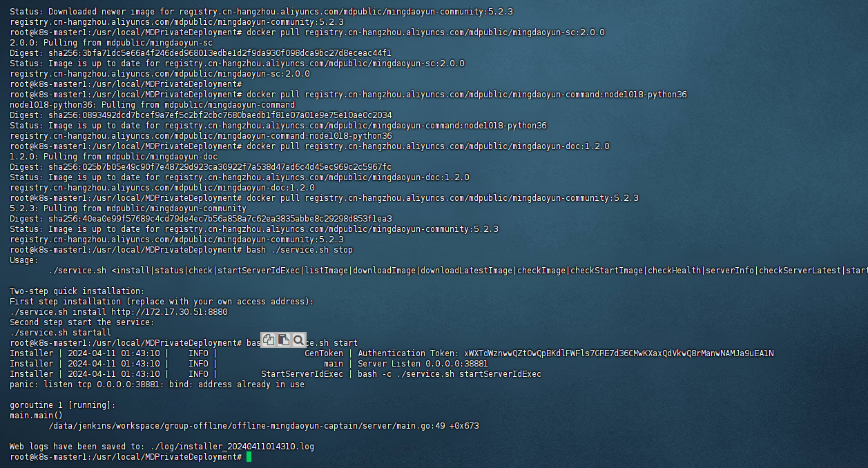Click 'bash -c ./service.sh startServerIdExec' text
Screen dimensions: 868x468
pyautogui.click(x=450, y=374)
